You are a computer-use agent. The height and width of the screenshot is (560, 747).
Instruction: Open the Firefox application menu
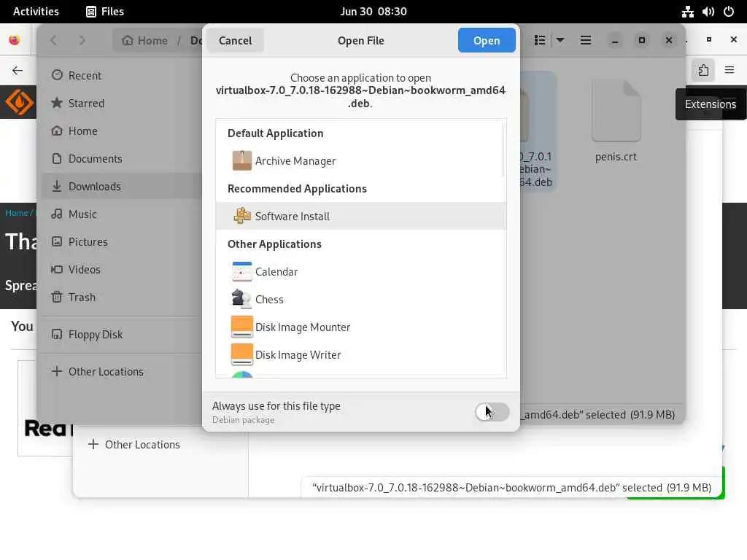click(x=729, y=71)
